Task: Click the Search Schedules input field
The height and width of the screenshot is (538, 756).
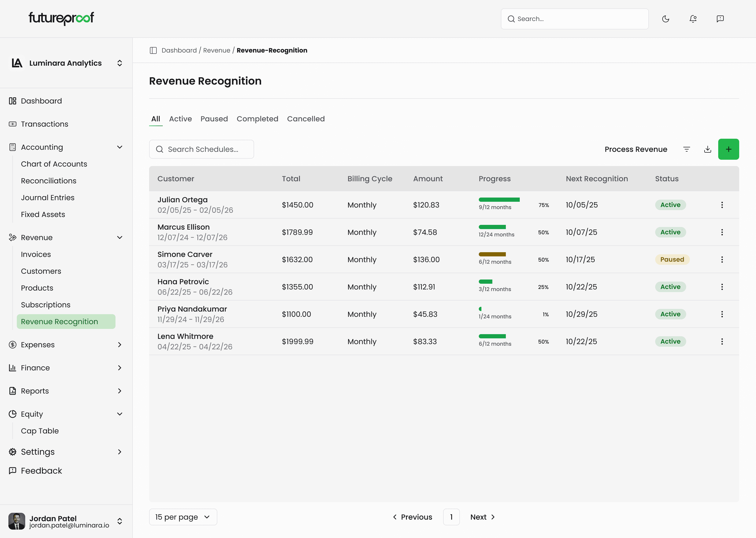Action: (201, 149)
